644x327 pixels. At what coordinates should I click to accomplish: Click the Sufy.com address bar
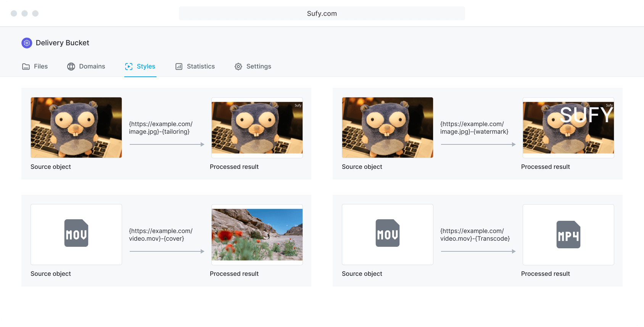(322, 13)
